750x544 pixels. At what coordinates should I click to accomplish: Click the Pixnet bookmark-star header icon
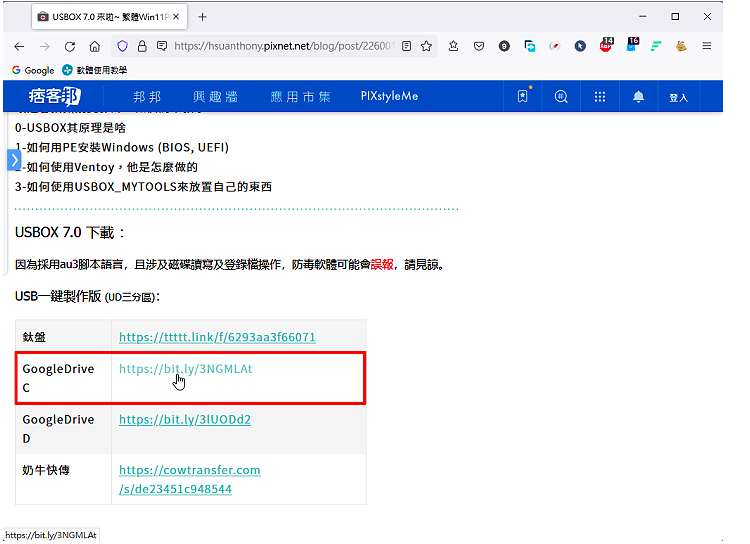[523, 96]
